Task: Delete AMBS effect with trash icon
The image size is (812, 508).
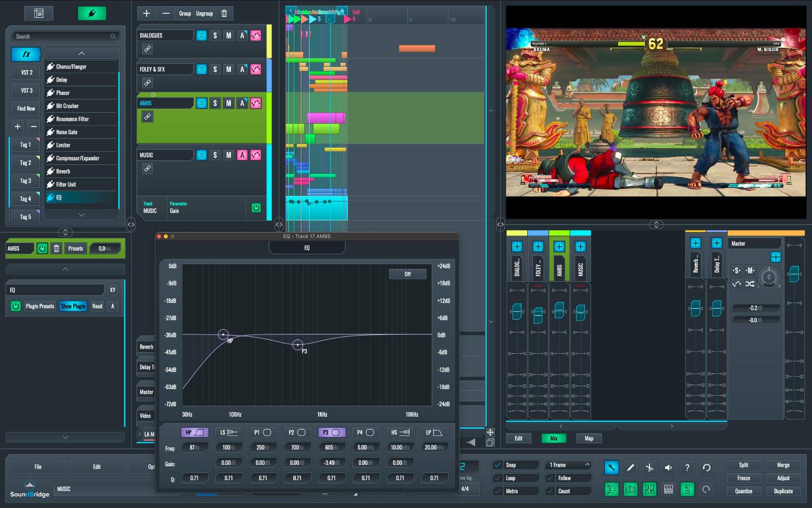Action: (x=56, y=248)
